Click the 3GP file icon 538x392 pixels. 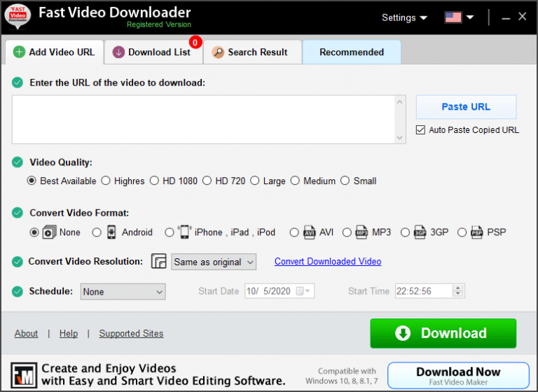click(x=420, y=232)
